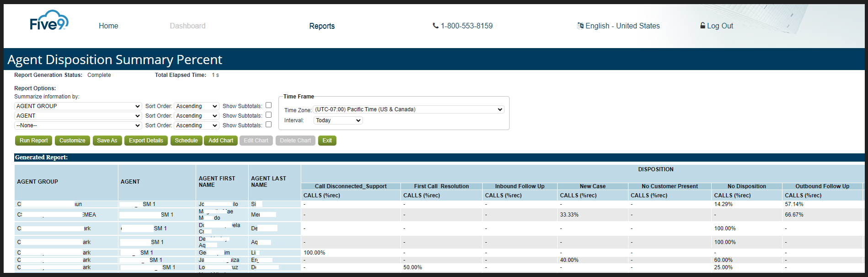
Task: Open the AGENT GROUP summarize dropdown
Action: [x=78, y=106]
